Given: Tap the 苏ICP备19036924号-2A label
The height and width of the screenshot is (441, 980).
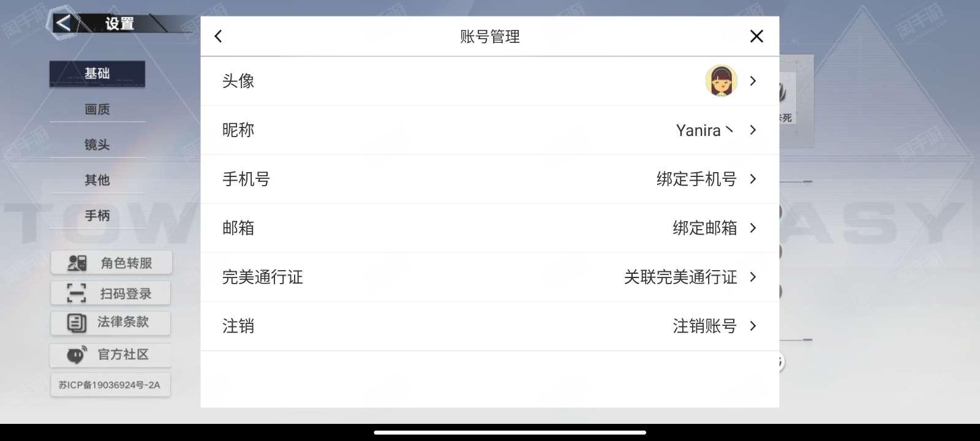Looking at the screenshot, I should (x=110, y=385).
